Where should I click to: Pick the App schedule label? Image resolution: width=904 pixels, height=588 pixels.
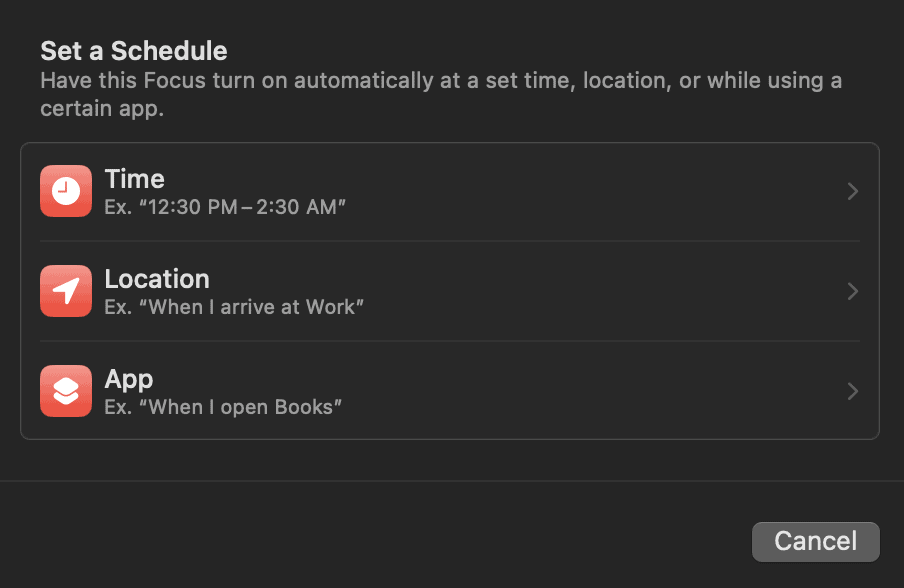(x=129, y=379)
